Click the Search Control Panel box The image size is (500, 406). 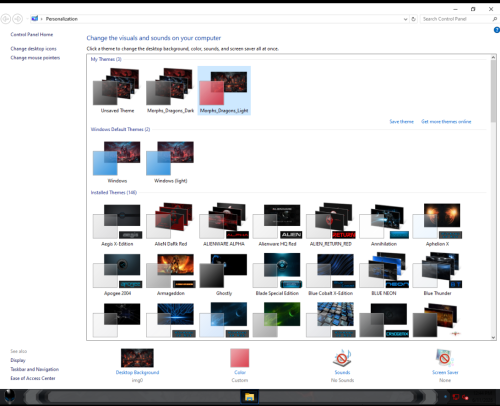[x=457, y=19]
